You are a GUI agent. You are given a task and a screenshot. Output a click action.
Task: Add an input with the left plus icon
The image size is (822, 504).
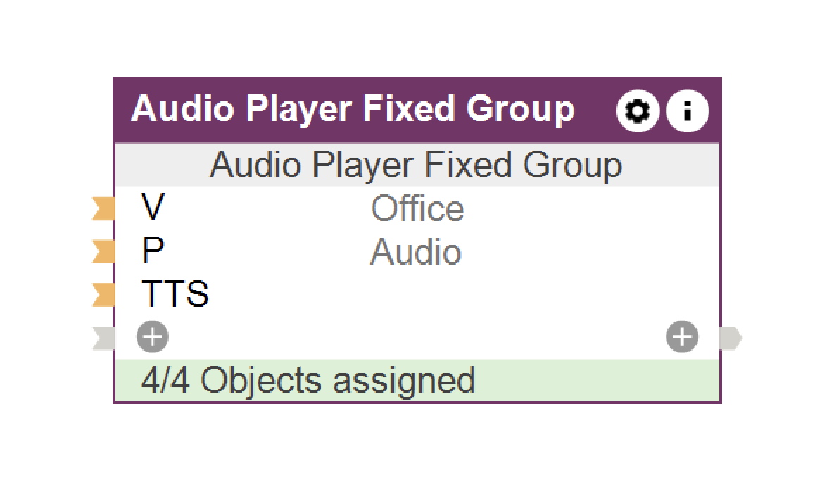(x=152, y=337)
